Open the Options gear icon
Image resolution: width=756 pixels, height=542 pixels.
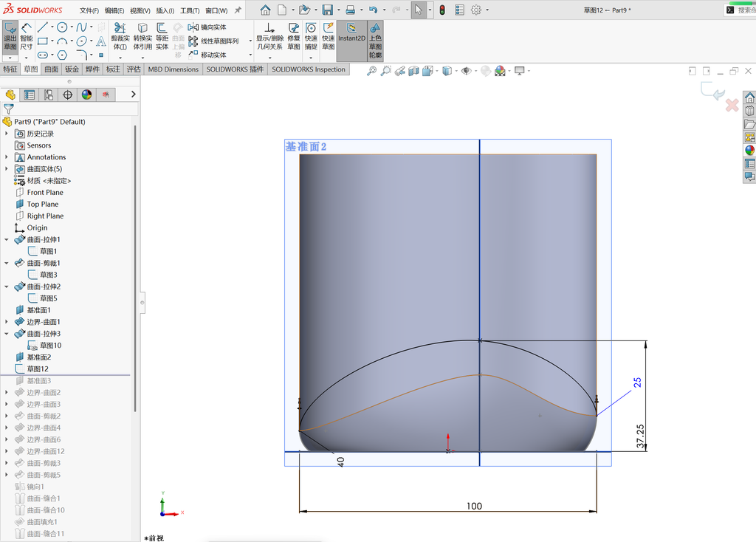476,10
